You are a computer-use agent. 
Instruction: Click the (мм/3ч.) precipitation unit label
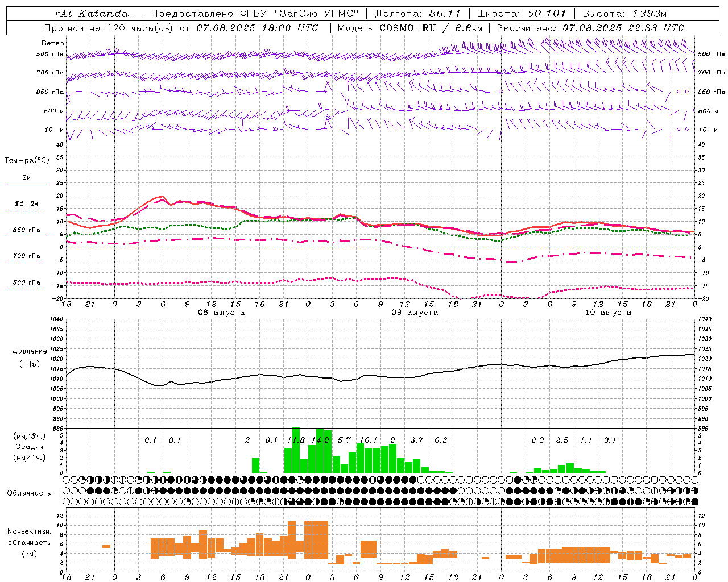coord(30,436)
